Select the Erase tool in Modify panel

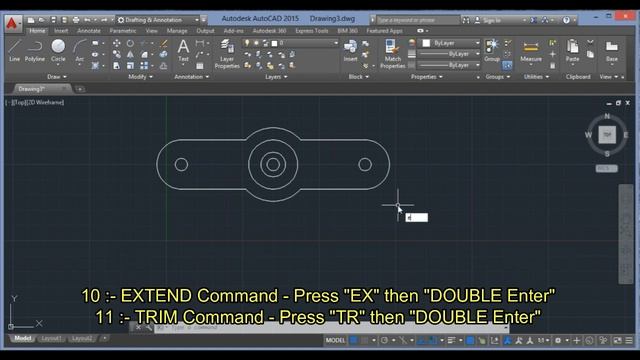tap(164, 43)
